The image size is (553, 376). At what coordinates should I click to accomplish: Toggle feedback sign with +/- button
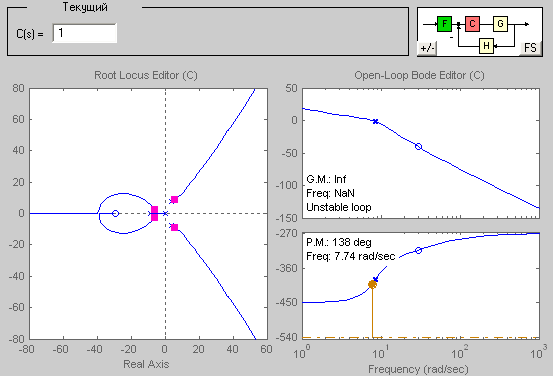coord(427,48)
